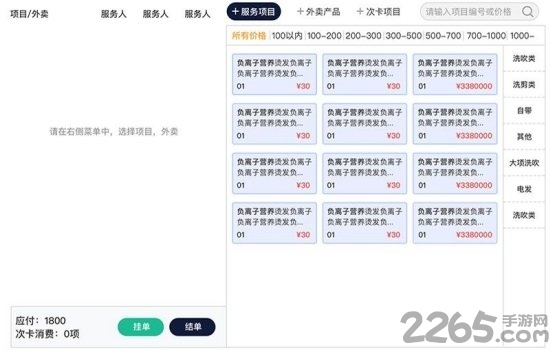Choose the 300-500 price range filter

point(404,35)
